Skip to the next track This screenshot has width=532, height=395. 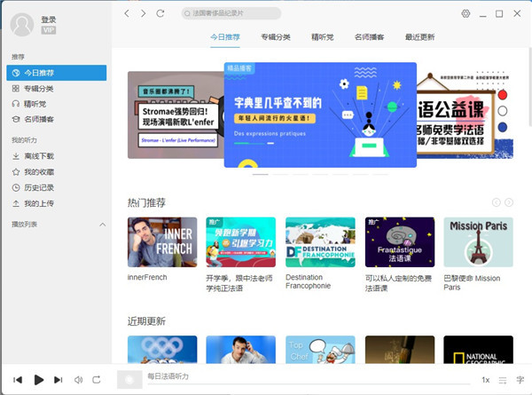click(58, 380)
